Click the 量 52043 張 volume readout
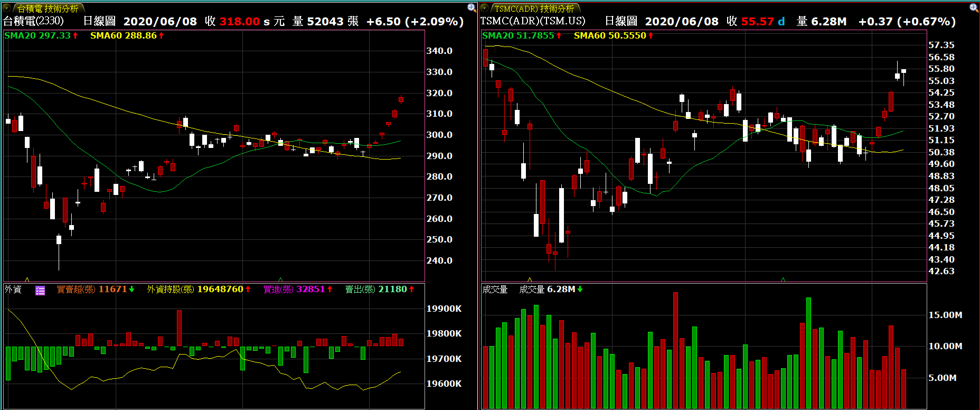This screenshot has width=980, height=410. point(326,22)
